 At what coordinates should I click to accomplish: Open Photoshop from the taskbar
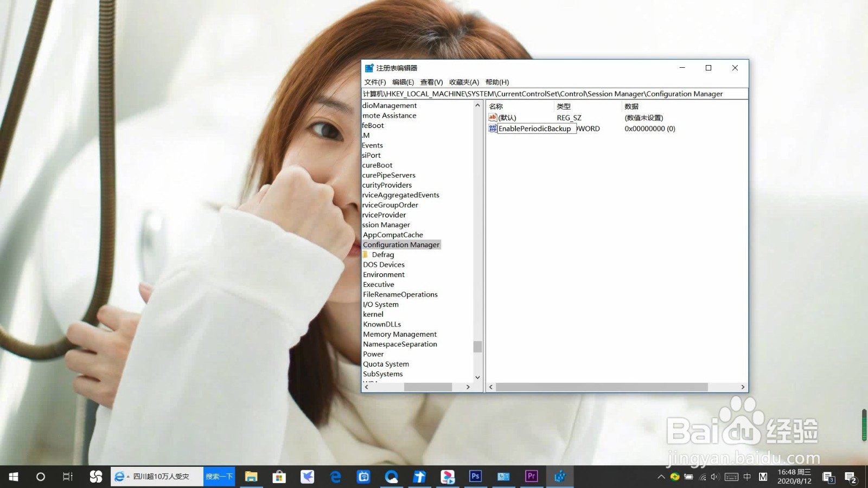475,477
